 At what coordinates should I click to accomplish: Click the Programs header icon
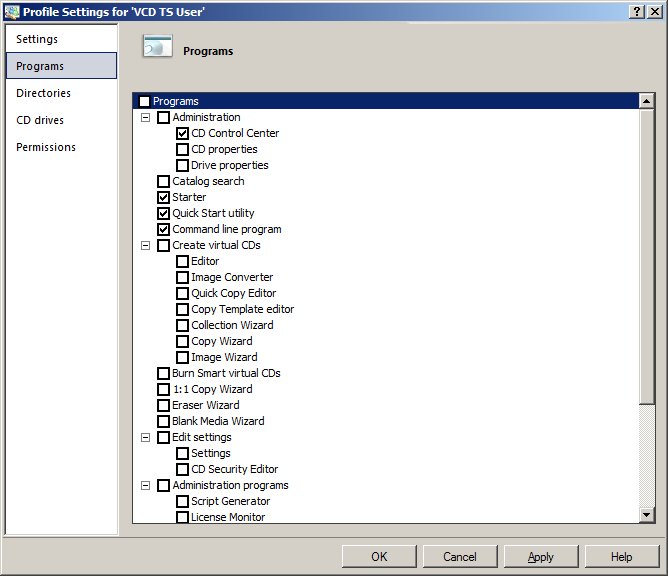(158, 47)
